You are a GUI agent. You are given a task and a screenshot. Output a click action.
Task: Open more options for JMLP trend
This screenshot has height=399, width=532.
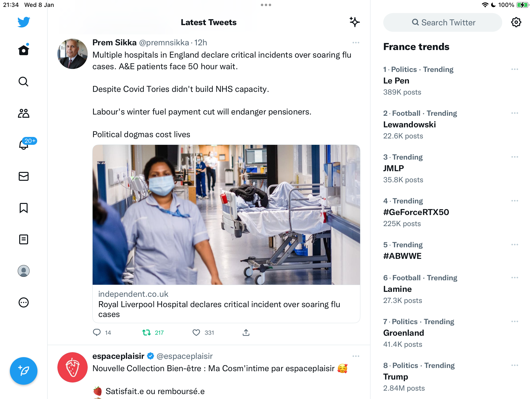pos(515,157)
